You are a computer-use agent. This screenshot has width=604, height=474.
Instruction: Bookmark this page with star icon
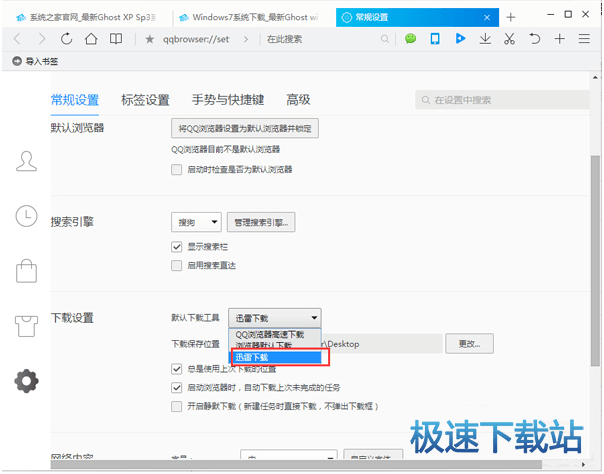(149, 39)
